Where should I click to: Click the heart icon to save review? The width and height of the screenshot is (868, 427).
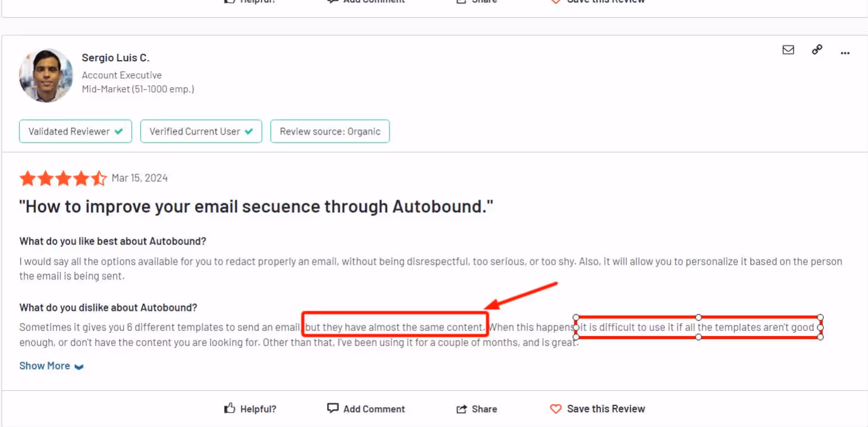coord(556,409)
